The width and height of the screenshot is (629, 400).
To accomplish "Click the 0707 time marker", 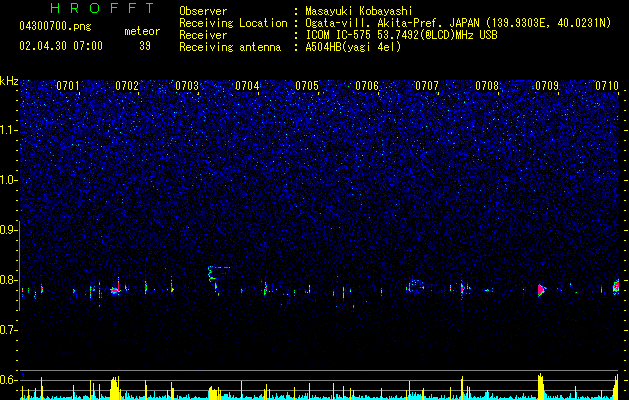I will pyautogui.click(x=427, y=86).
